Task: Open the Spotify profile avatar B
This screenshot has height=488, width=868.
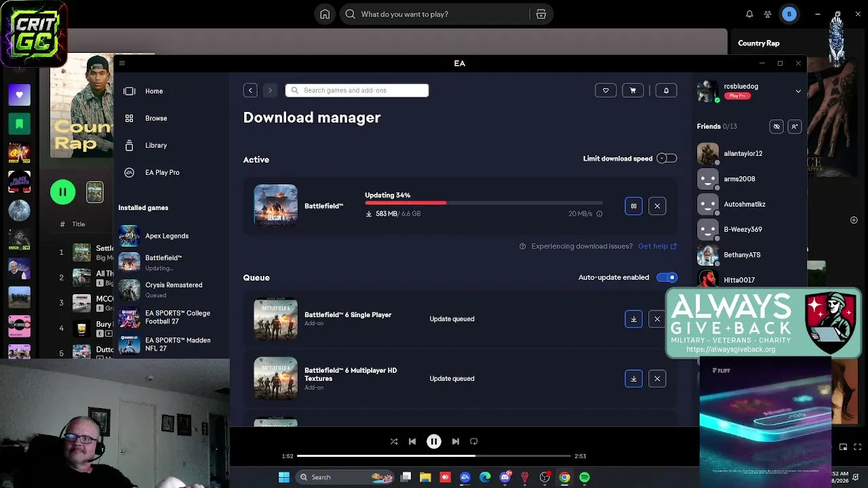Action: click(x=789, y=14)
